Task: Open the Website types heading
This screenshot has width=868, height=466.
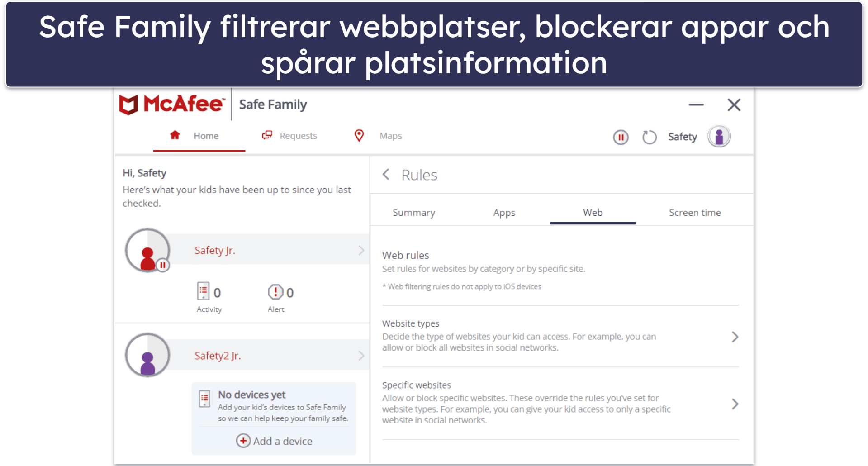Action: [x=411, y=323]
